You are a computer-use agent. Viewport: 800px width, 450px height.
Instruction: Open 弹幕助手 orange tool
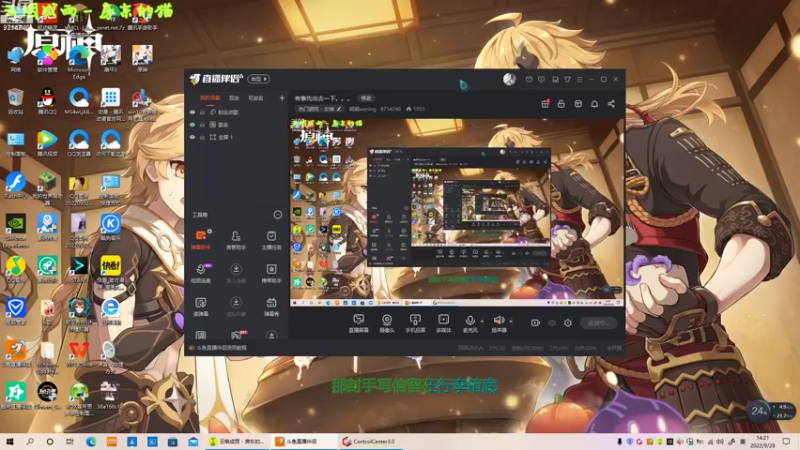[x=201, y=240]
